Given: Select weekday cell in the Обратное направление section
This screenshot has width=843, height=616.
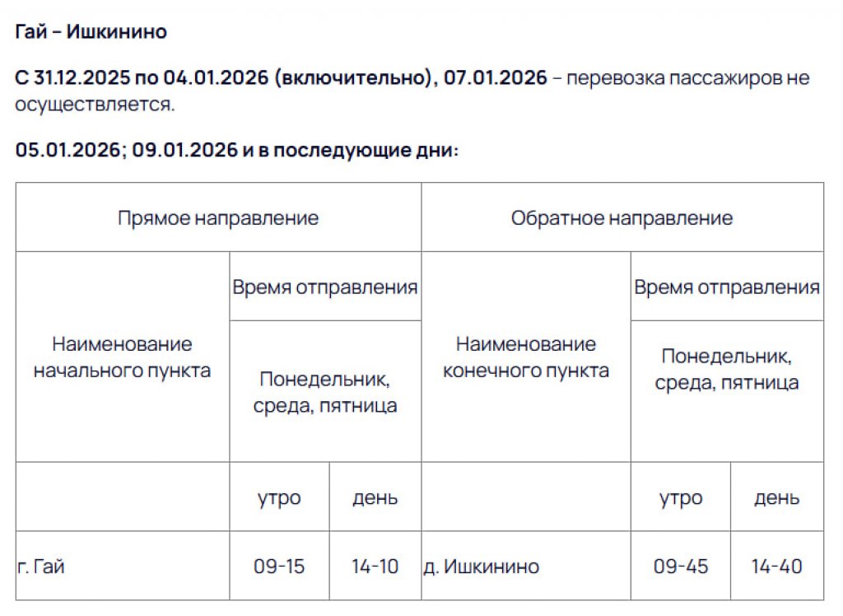Looking at the screenshot, I should pos(727,370).
